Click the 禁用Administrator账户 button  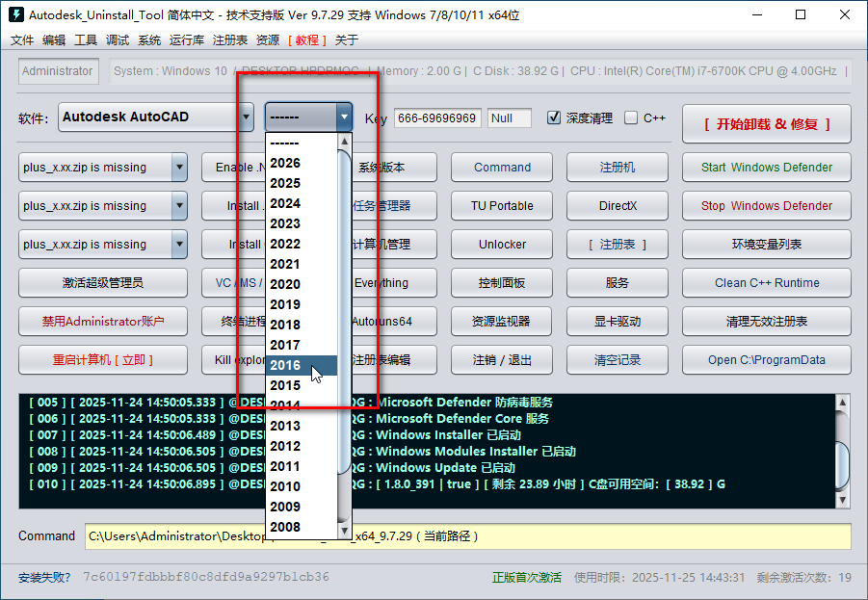point(103,321)
